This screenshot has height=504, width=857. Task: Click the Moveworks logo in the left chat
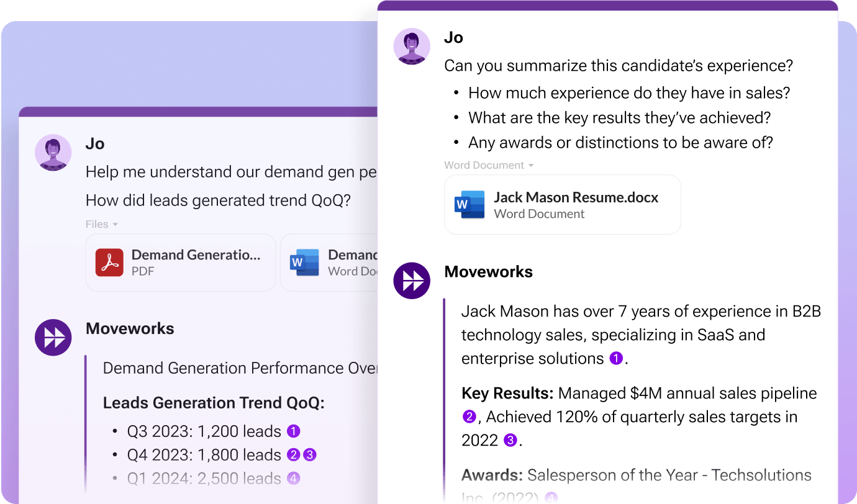pyautogui.click(x=53, y=338)
